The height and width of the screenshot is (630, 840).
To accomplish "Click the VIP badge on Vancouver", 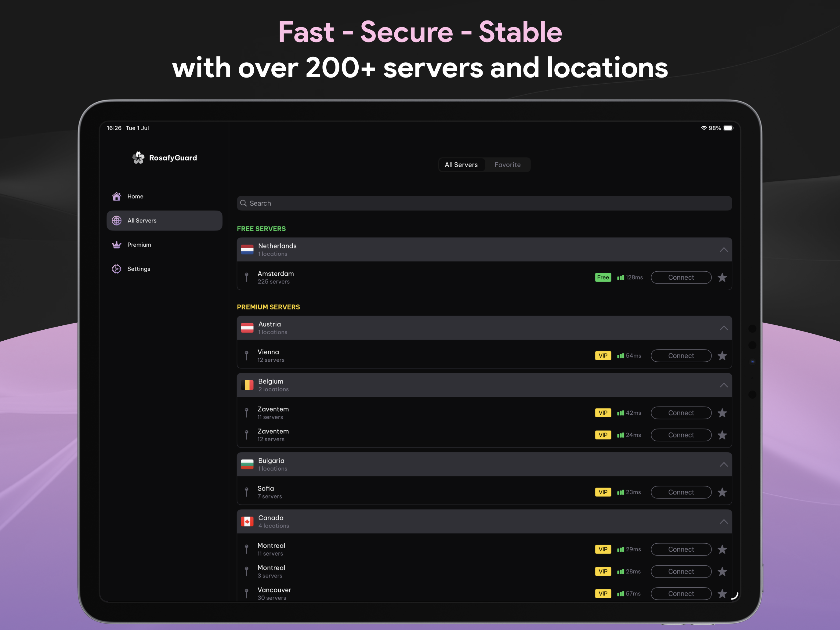I will (x=603, y=594).
